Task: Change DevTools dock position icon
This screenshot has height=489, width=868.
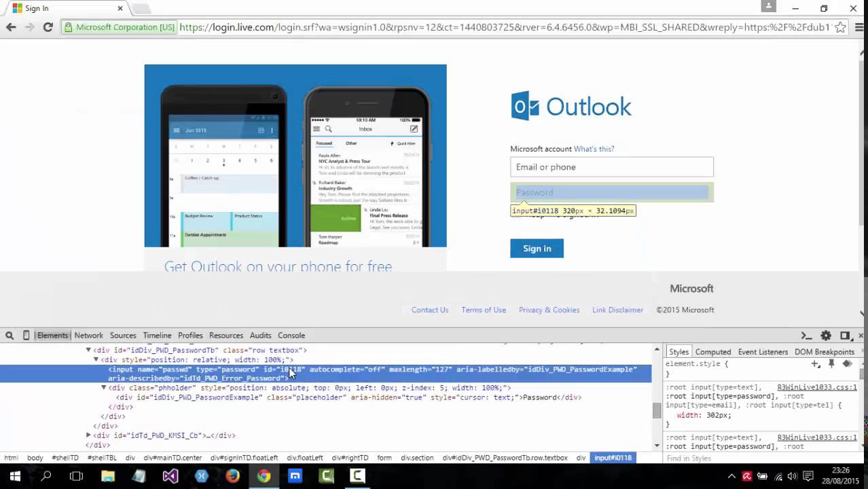Action: [x=845, y=336]
